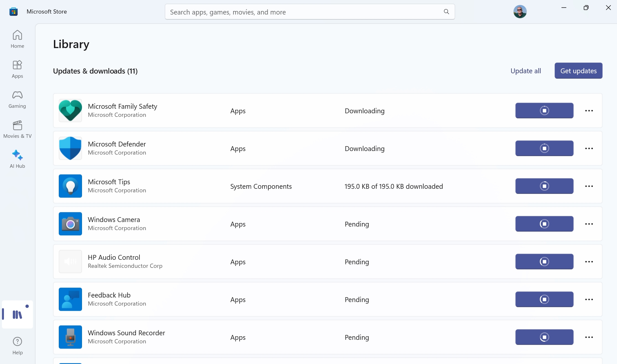Open more options for Microsoft Tips

click(589, 186)
